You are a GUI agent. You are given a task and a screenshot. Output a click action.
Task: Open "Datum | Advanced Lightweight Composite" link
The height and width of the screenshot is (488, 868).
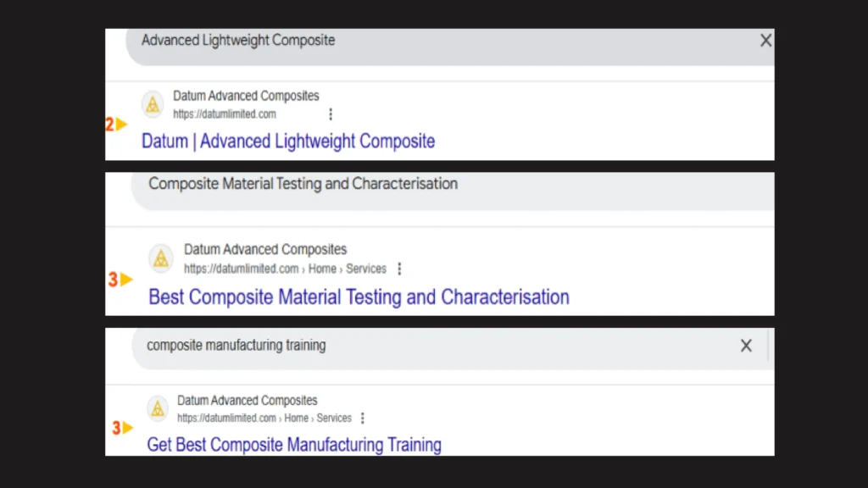(288, 141)
